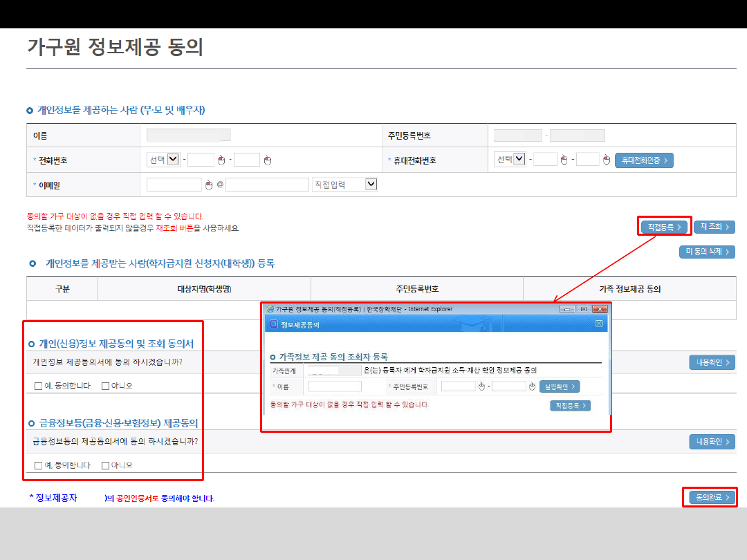This screenshot has width=747, height=560.
Task: Check '예, 동의합니다' under 개인(신용)정보 제공동의
Action: tap(39, 386)
